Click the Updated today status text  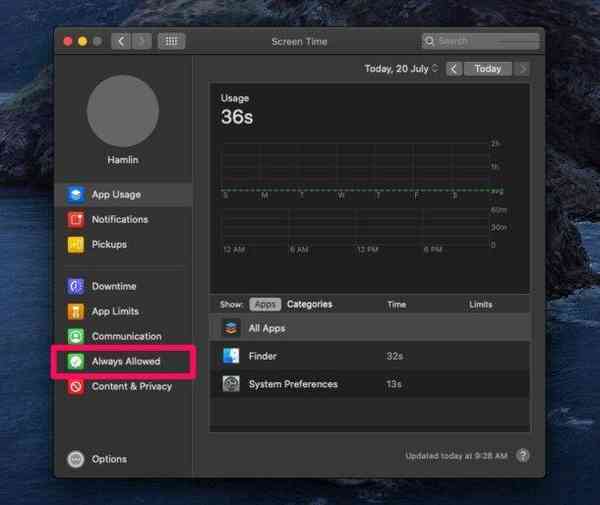(x=456, y=456)
